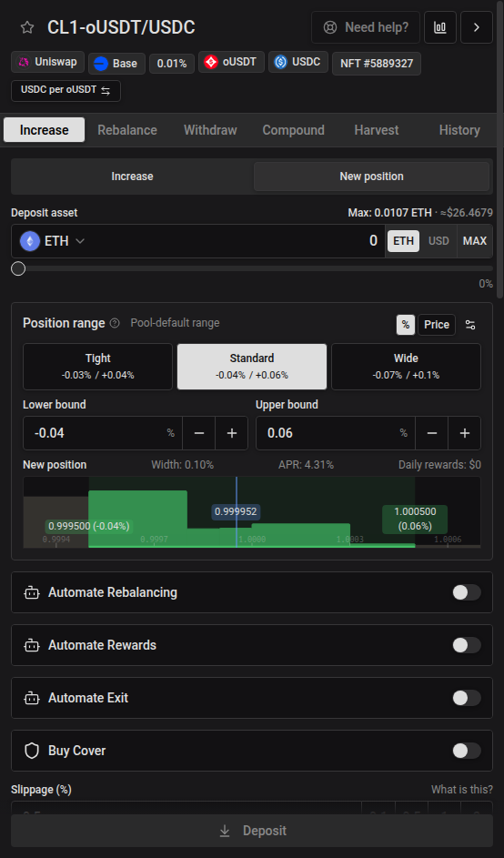Enable Buy Cover toggle
Screen dimensions: 504x858
[466, 751]
